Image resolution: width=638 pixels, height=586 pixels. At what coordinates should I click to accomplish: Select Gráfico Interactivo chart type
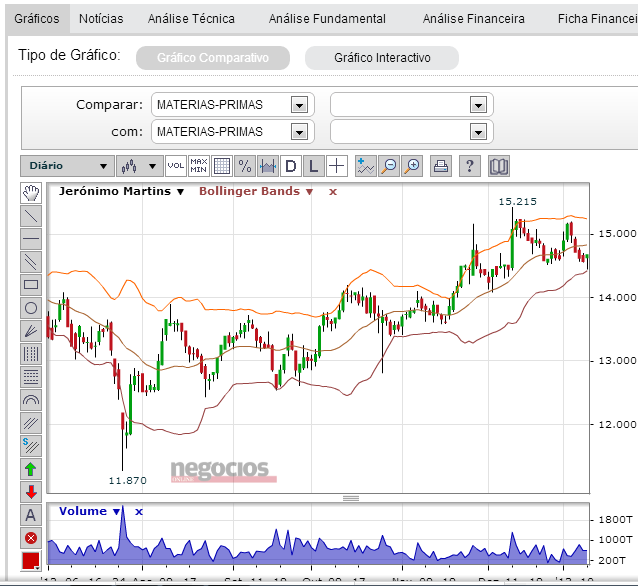tap(382, 58)
